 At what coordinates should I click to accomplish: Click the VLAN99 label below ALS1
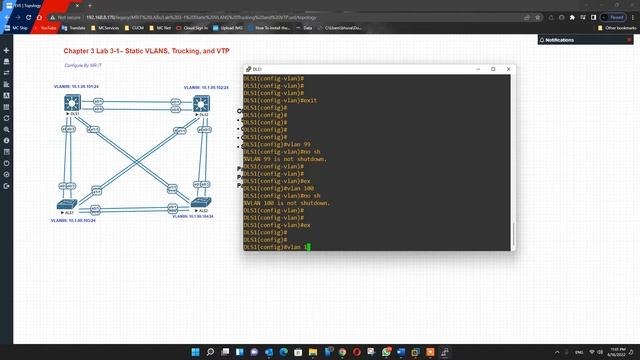73,220
